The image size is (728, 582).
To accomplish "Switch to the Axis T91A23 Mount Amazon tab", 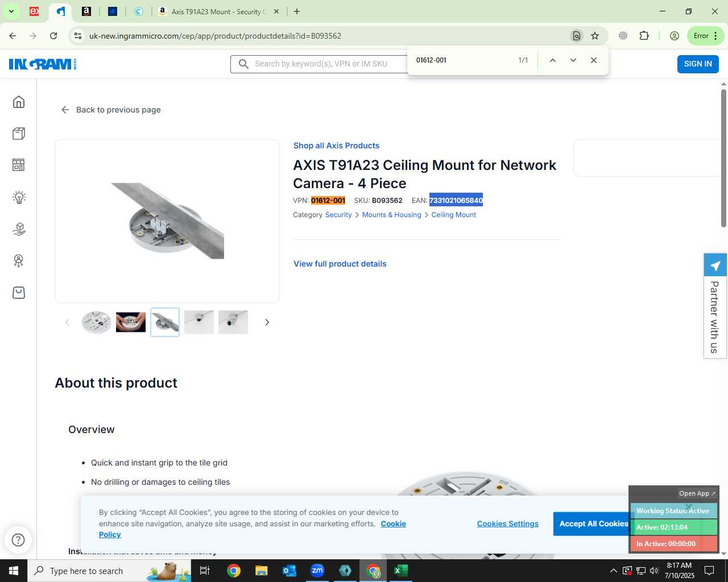I will click(219, 11).
